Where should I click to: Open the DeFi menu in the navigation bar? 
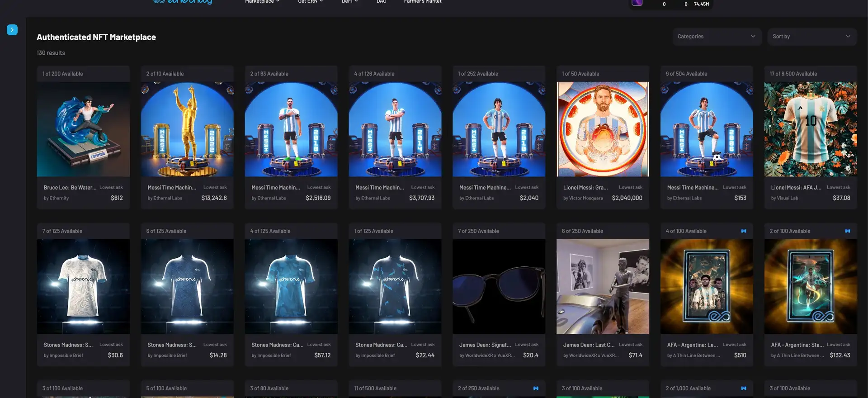tap(349, 2)
